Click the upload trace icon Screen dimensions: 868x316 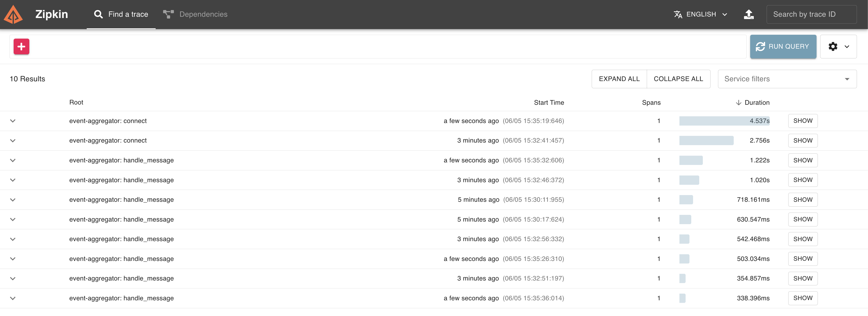click(x=748, y=14)
